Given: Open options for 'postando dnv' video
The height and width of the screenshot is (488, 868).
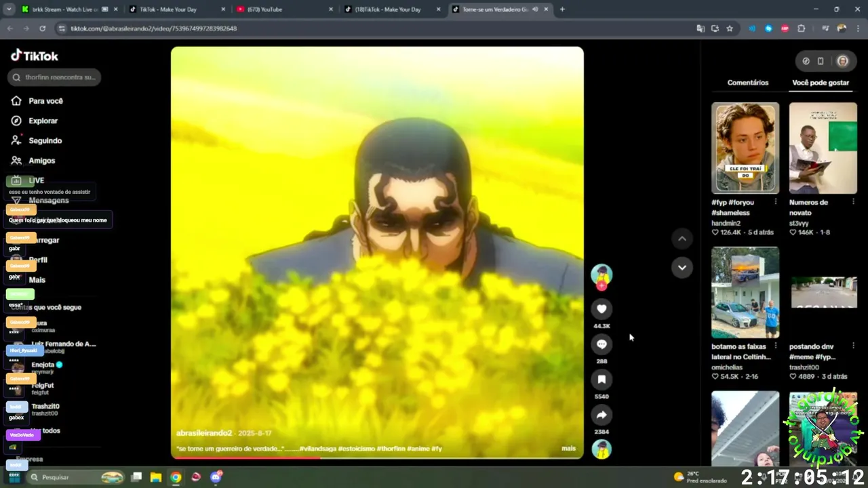Looking at the screenshot, I should [853, 346].
